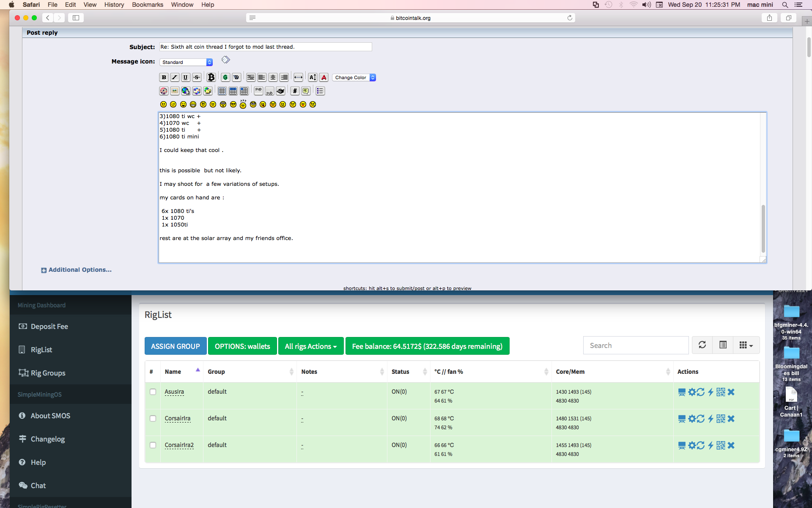Image resolution: width=812 pixels, height=508 pixels.
Task: Open the Safari File menu
Action: coord(52,5)
